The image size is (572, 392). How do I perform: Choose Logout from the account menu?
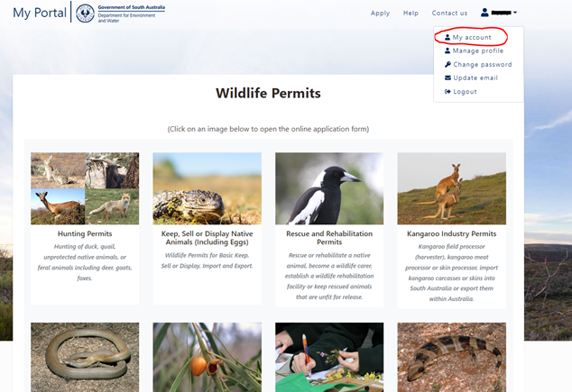click(465, 92)
